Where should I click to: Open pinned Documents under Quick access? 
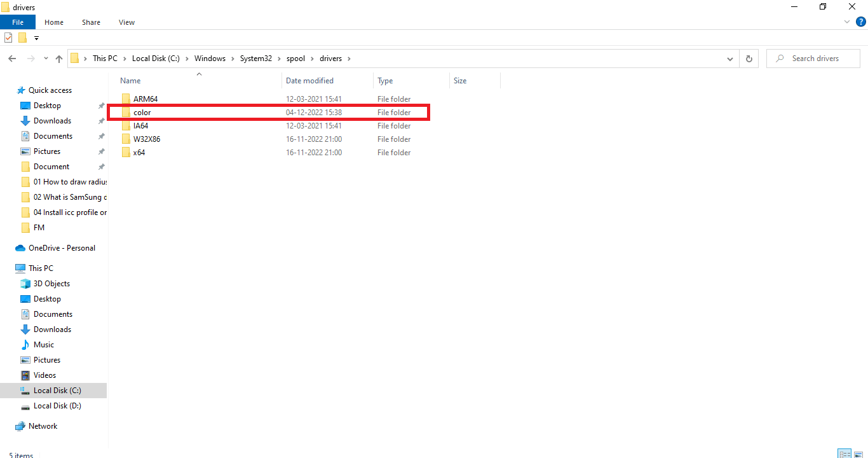tap(53, 136)
